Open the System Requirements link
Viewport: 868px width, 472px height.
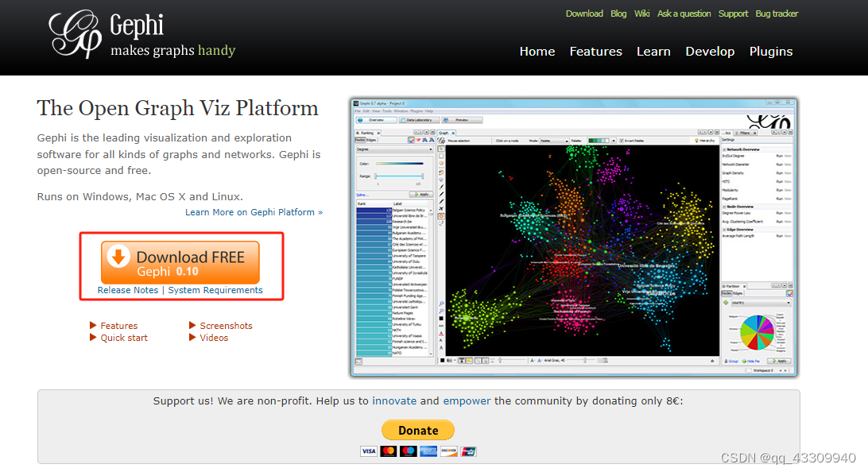pyautogui.click(x=215, y=290)
